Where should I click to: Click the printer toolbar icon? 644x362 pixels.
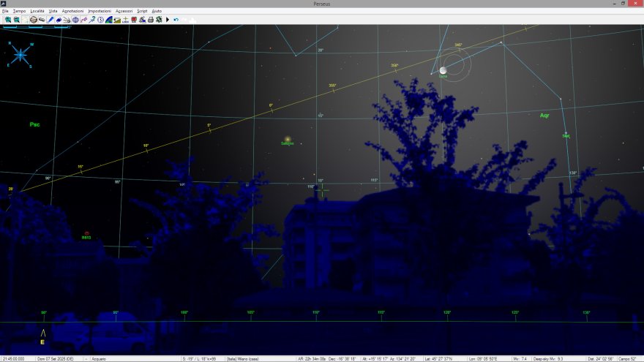[151, 20]
